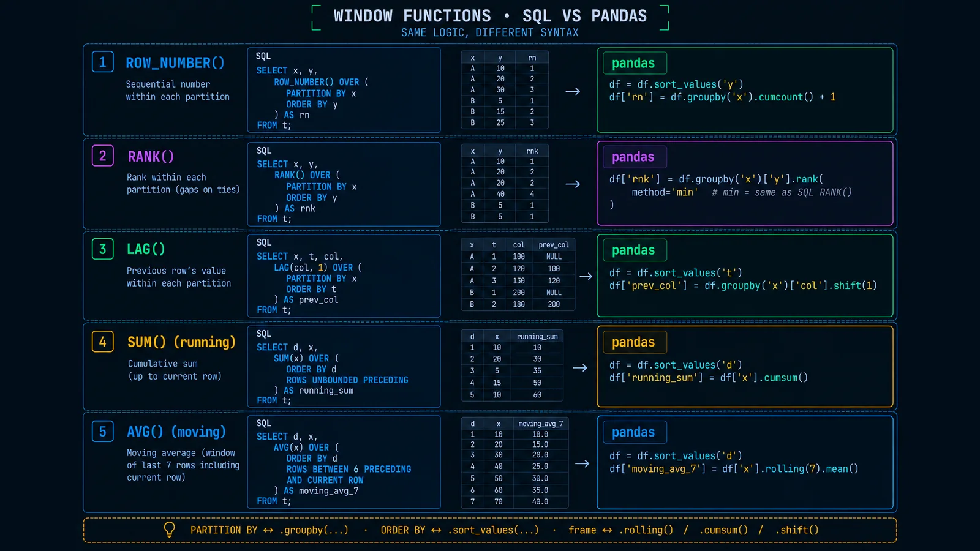Click the number 5 badge beside AVG() (moving)
Image resolution: width=980 pixels, height=551 pixels.
[103, 432]
